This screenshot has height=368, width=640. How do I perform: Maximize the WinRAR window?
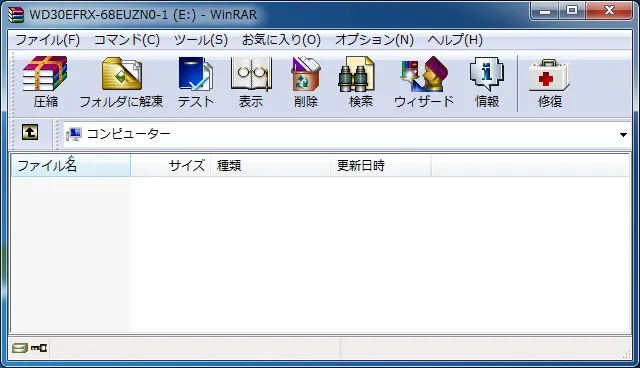point(572,11)
